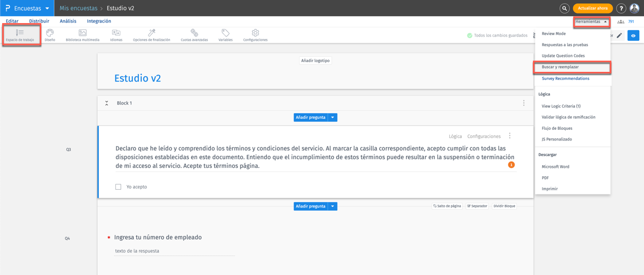Click the pencil edit icon
The image size is (644, 275).
click(619, 36)
